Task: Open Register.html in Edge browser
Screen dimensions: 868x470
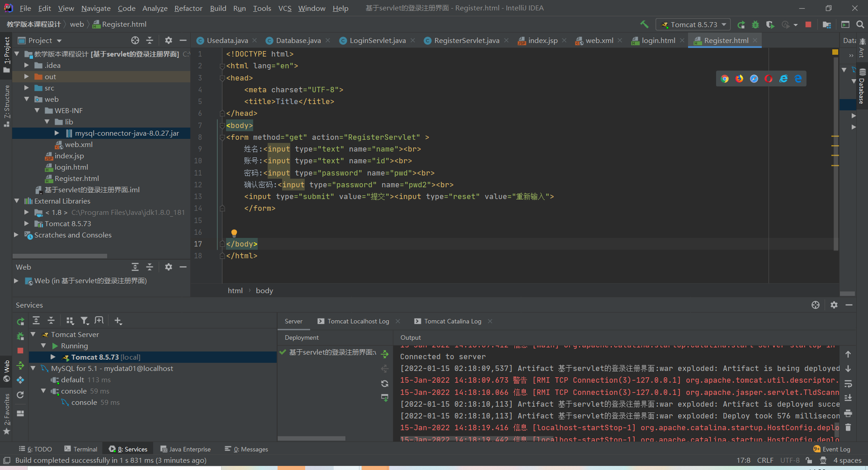Action: pyautogui.click(x=798, y=79)
